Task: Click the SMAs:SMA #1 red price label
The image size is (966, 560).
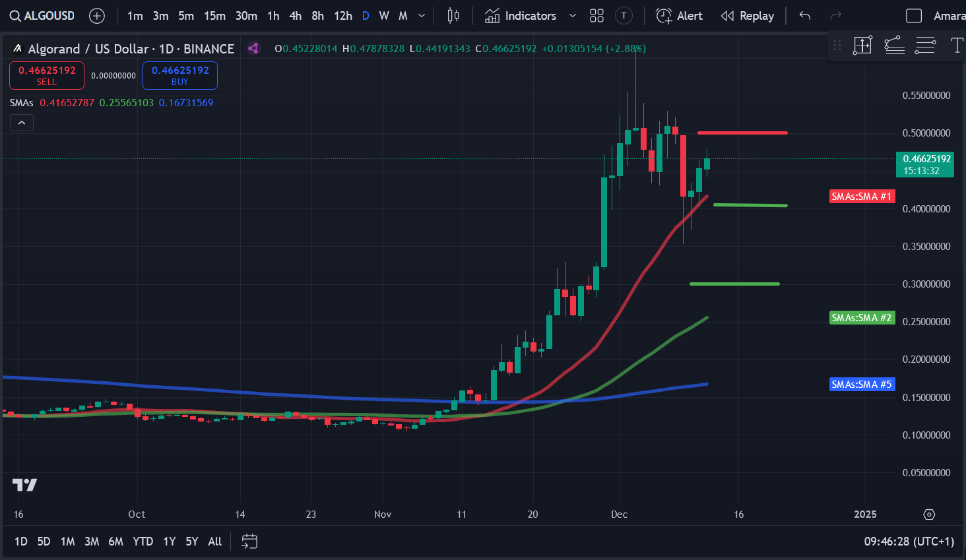Action: click(862, 197)
